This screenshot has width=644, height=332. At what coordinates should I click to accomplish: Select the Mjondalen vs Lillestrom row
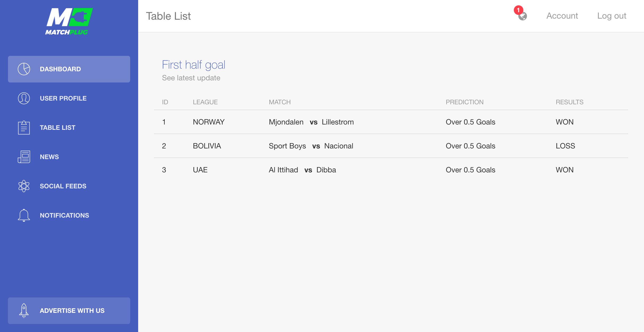coord(391,122)
